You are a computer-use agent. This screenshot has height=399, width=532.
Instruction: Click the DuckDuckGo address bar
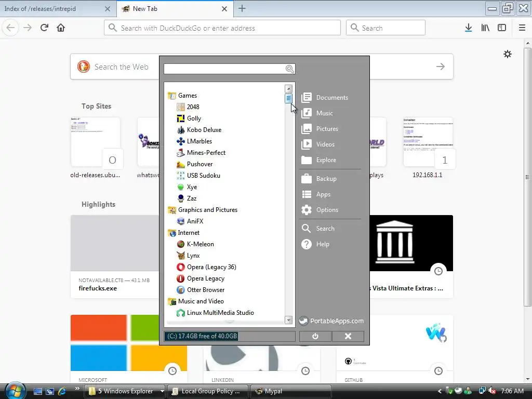click(x=222, y=28)
